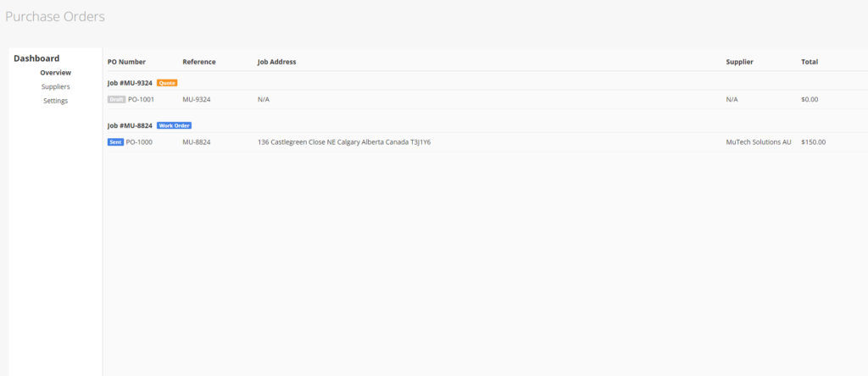Open Job #MU-9324 group header
Image resolution: width=868 pixels, height=376 pixels.
tap(130, 83)
